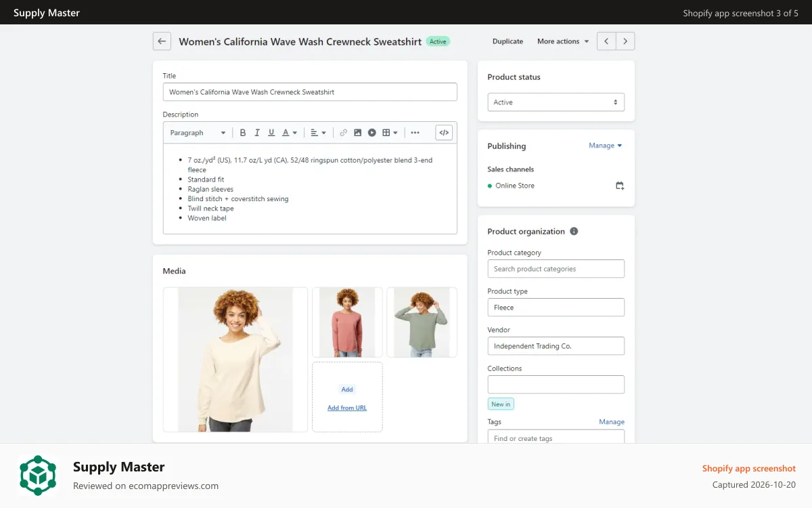Click the Active status badge by title
Screen dimensions: 812x508
[x=438, y=41]
